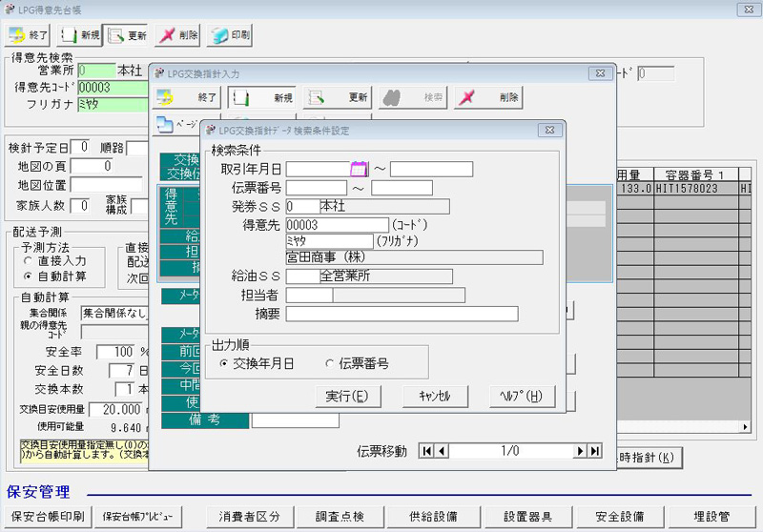Choose 自動計算 forecast method
This screenshot has width=763, height=532.
click(28, 276)
